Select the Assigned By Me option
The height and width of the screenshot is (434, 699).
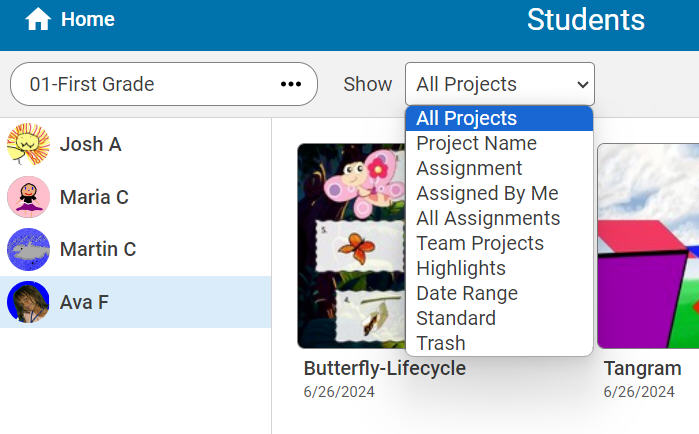click(499, 193)
